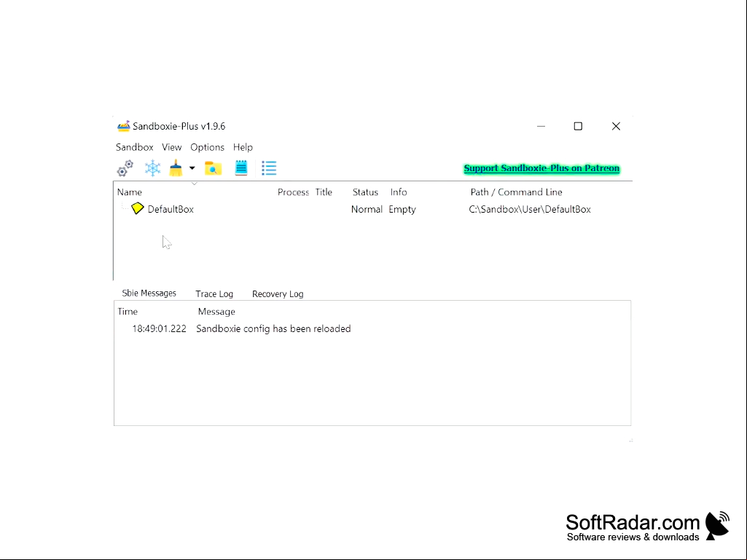Viewport: 747px width, 560px height.
Task: Click the blue notepad edit ini icon
Action: pos(241,168)
